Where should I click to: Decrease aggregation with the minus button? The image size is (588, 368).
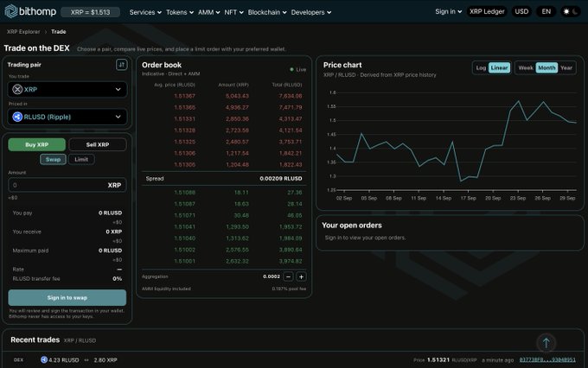[x=288, y=276]
